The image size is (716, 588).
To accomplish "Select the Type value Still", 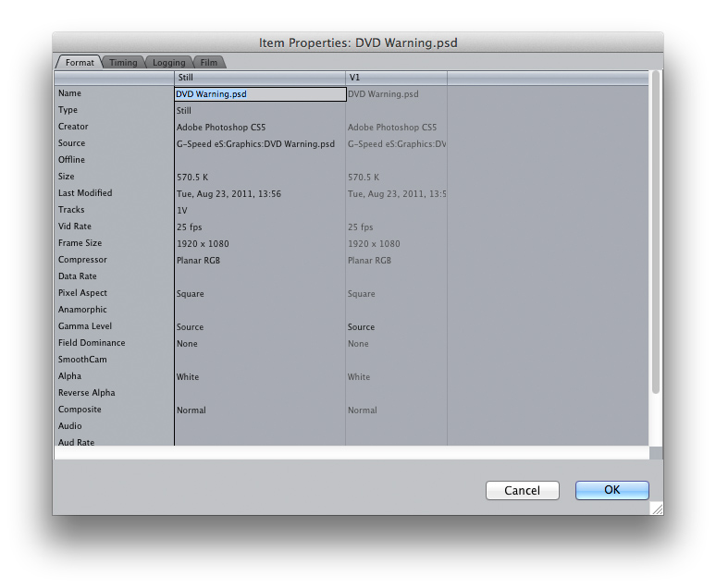I will coord(184,110).
